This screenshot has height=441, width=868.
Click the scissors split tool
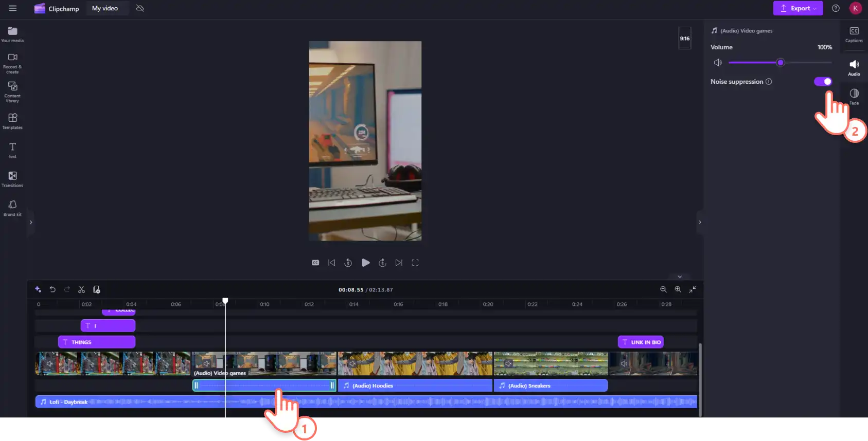point(81,290)
